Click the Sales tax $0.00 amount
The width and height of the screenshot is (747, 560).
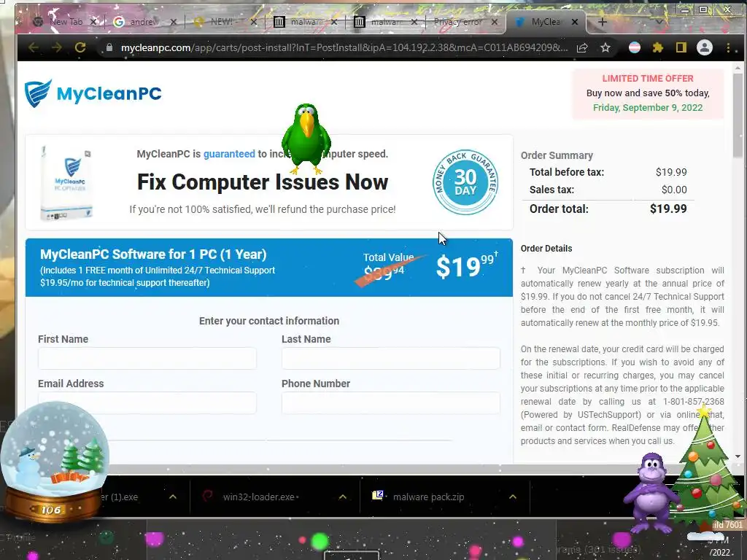(x=674, y=190)
